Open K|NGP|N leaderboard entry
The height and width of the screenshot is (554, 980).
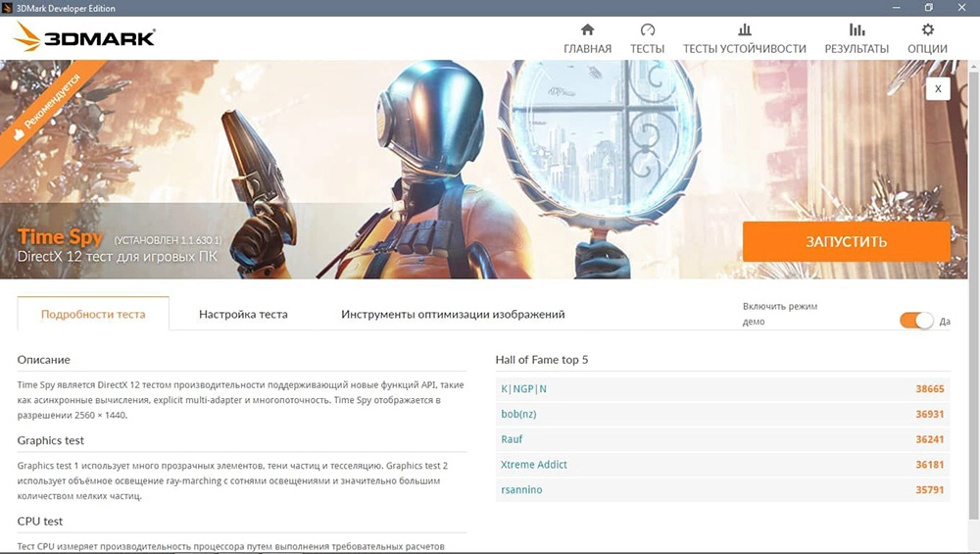coord(524,389)
